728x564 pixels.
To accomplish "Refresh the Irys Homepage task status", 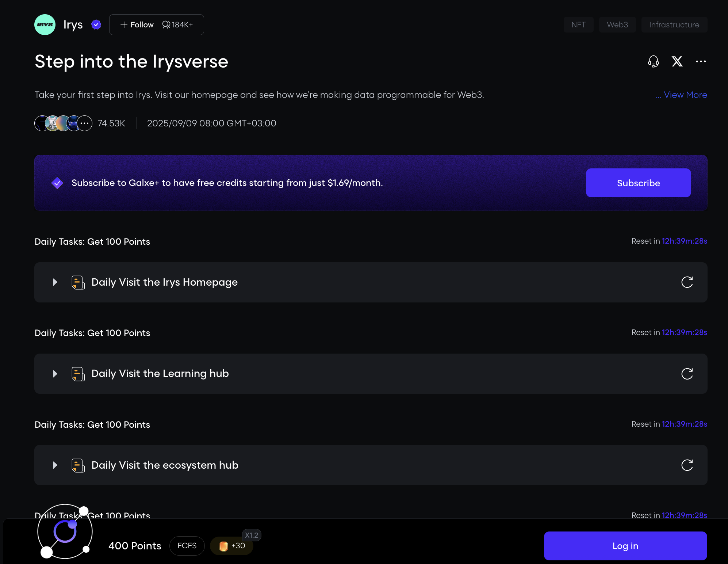I will (x=687, y=282).
